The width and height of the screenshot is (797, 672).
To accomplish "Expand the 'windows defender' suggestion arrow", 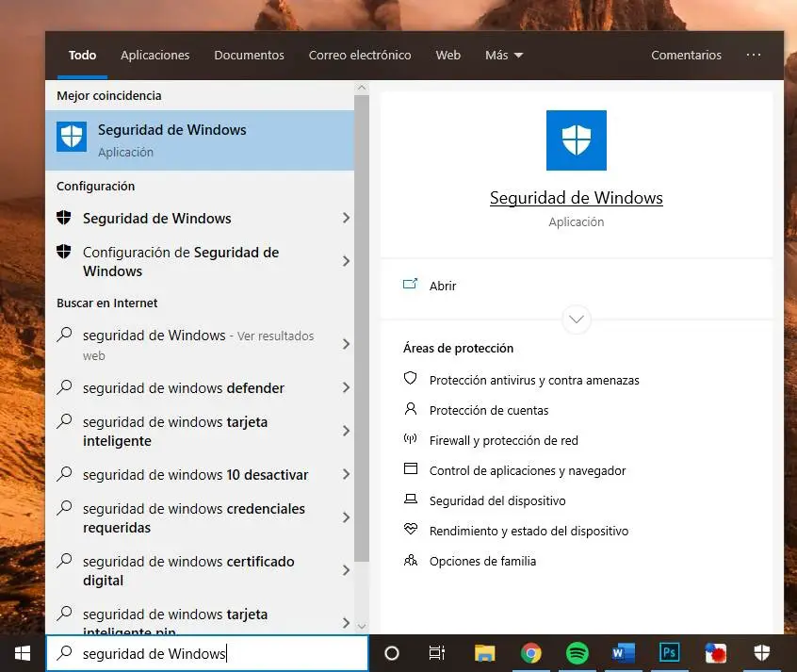I will point(346,387).
